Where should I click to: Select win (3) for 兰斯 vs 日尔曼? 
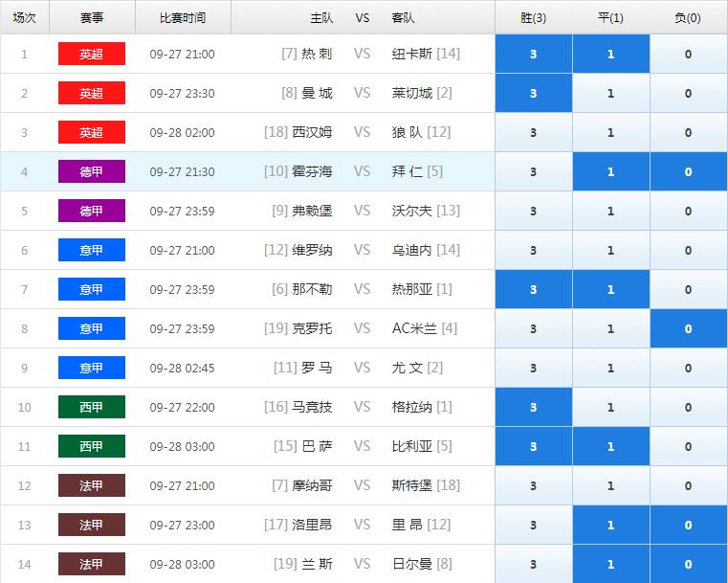point(534,564)
